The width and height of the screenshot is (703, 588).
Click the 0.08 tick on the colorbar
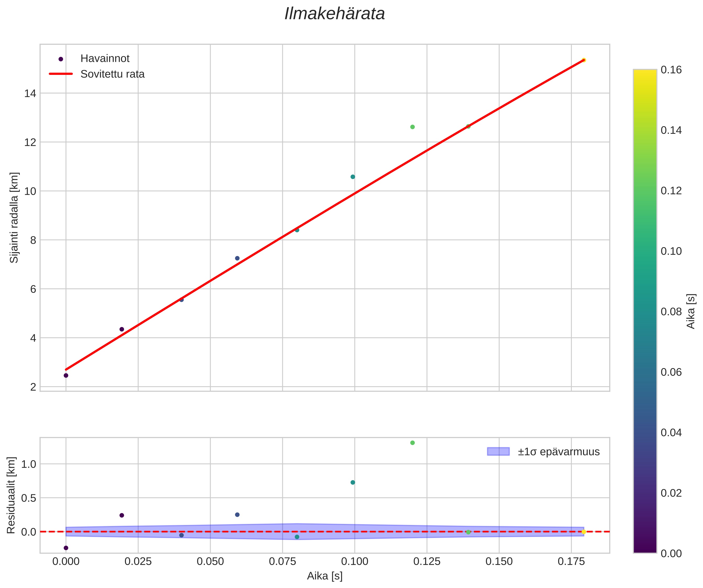click(671, 312)
